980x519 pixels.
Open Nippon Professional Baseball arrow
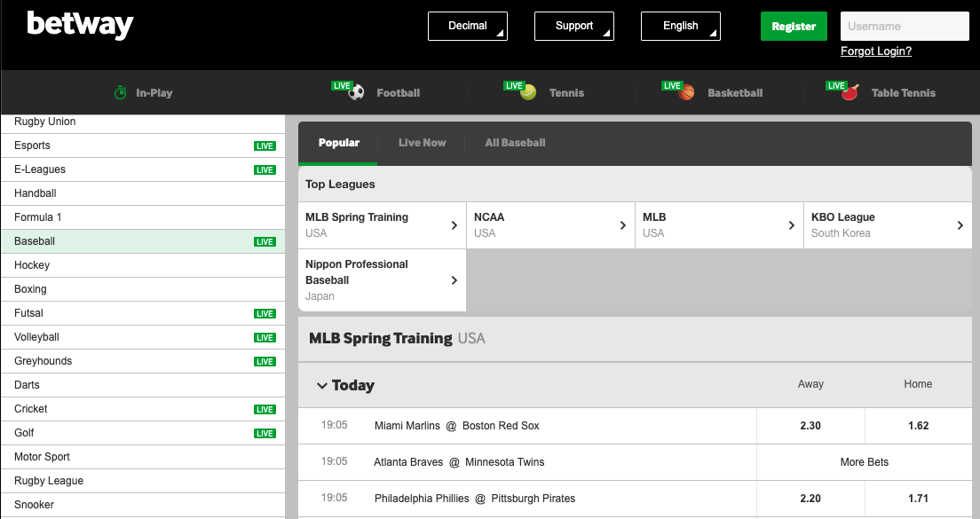pos(454,280)
